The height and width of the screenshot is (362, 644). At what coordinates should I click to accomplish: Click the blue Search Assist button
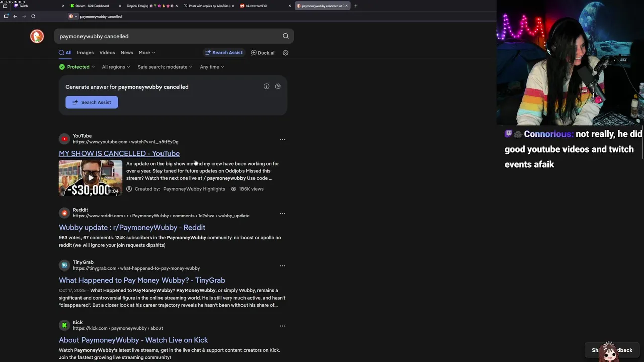[x=92, y=102]
